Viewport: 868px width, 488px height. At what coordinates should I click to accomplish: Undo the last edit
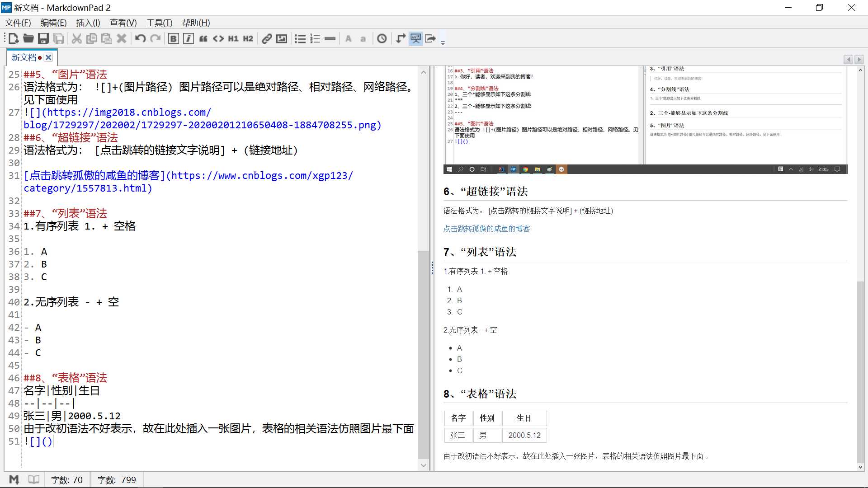[x=140, y=38]
